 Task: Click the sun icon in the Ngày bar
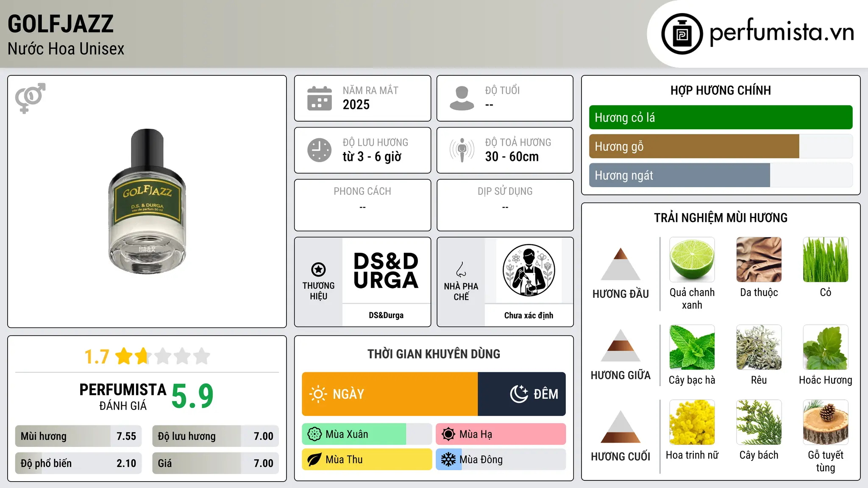point(318,394)
